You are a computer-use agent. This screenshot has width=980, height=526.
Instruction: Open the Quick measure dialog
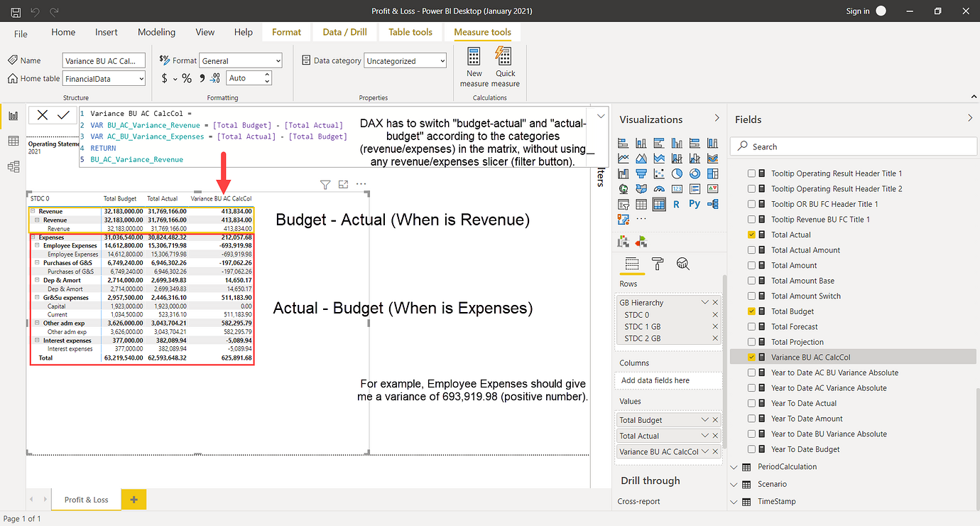click(503, 65)
